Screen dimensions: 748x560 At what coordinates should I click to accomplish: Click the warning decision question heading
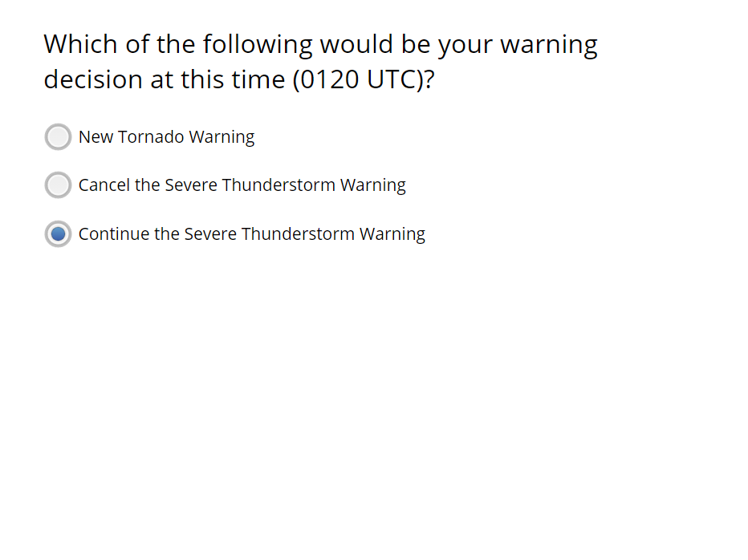320,62
